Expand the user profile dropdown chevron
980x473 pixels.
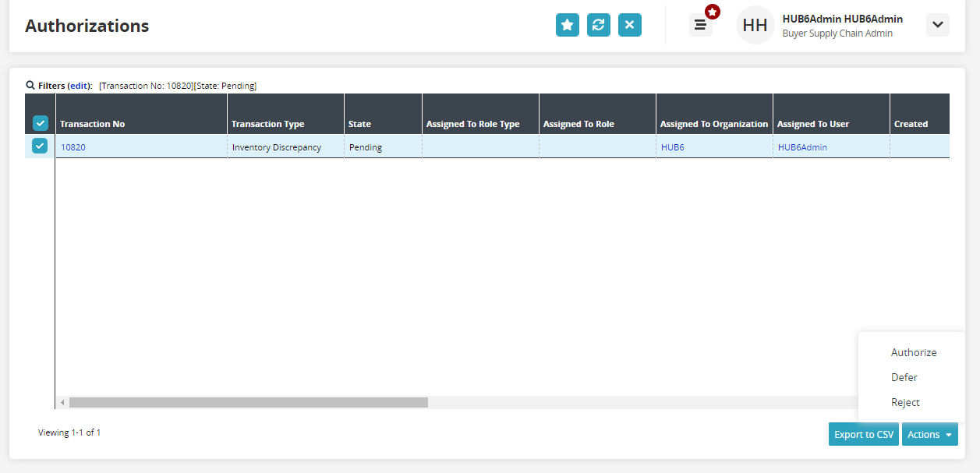pos(937,25)
